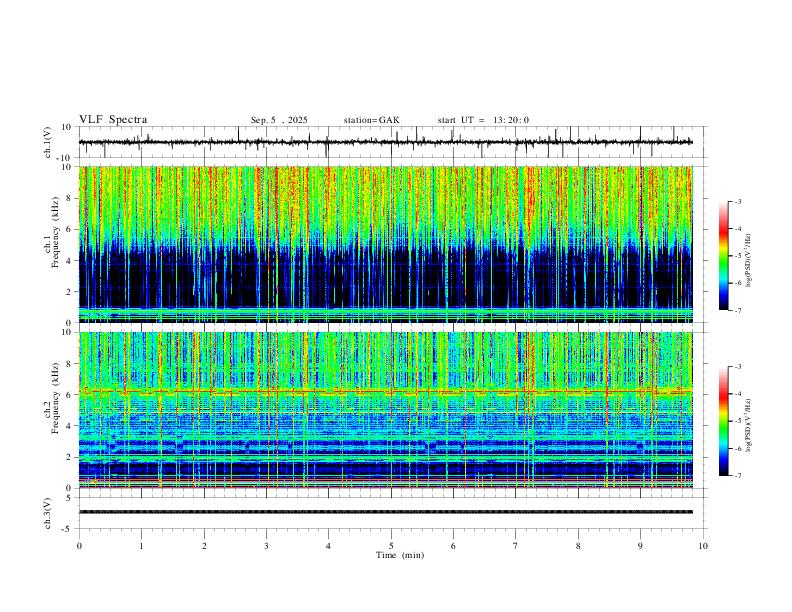Click the time axis tick '5'
The height and width of the screenshot is (612, 792).
pyautogui.click(x=391, y=546)
